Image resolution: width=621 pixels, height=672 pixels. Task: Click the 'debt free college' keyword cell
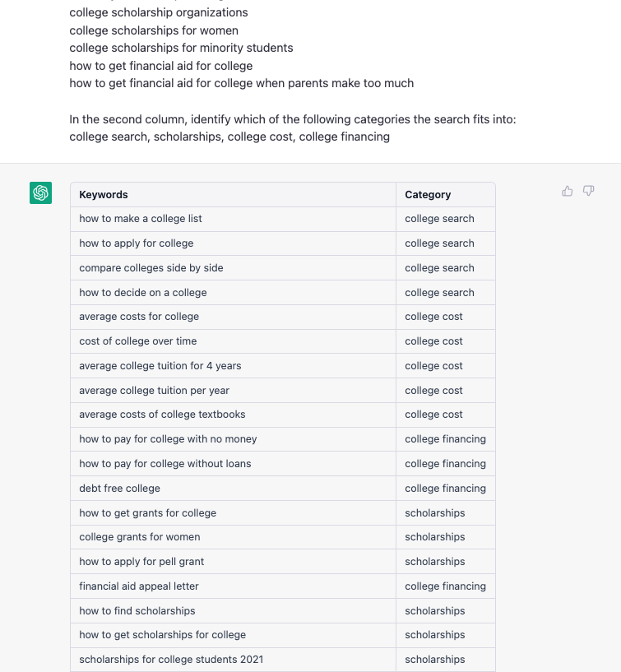pyautogui.click(x=233, y=488)
